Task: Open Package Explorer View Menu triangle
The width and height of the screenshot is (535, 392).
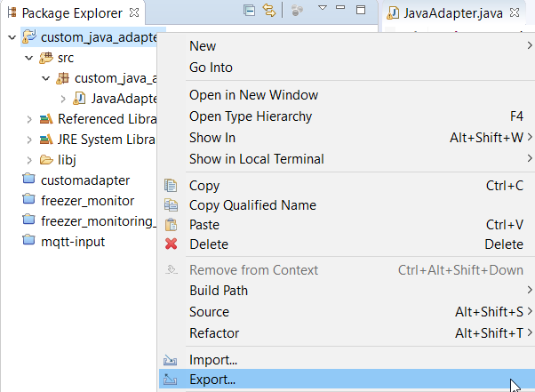Action: [323, 7]
